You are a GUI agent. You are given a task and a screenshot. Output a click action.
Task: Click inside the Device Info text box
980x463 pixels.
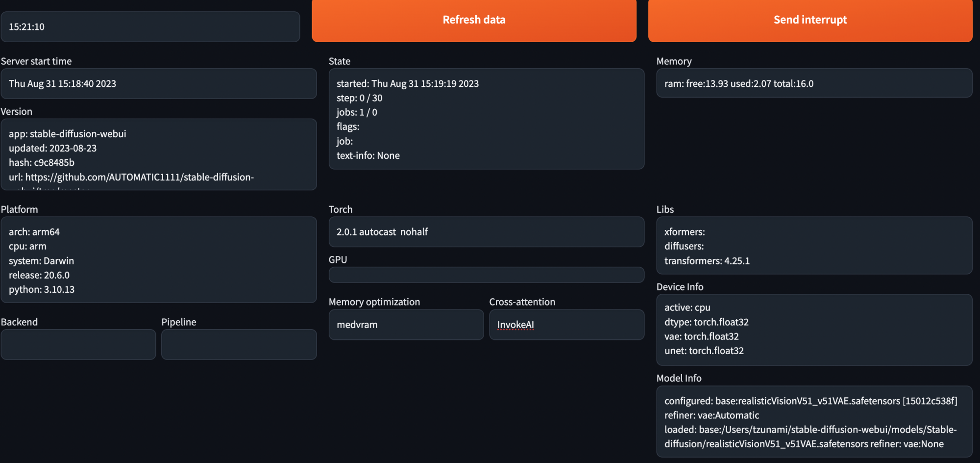814,330
